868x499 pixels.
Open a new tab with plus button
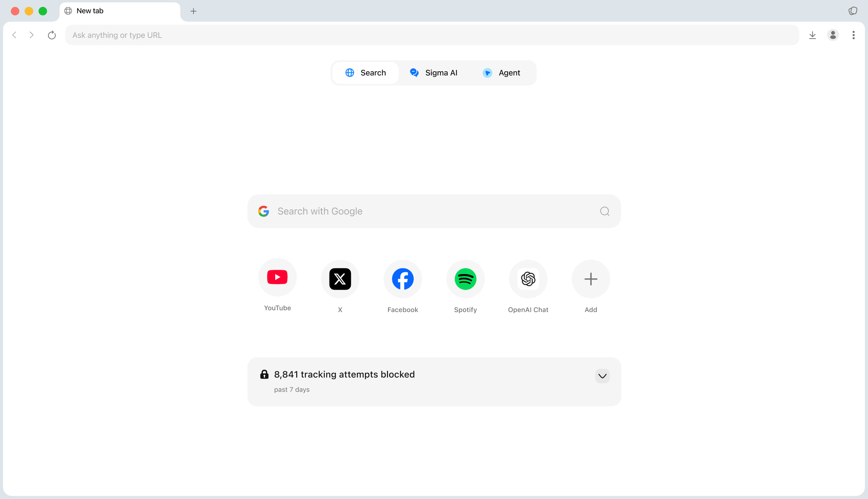tap(193, 11)
